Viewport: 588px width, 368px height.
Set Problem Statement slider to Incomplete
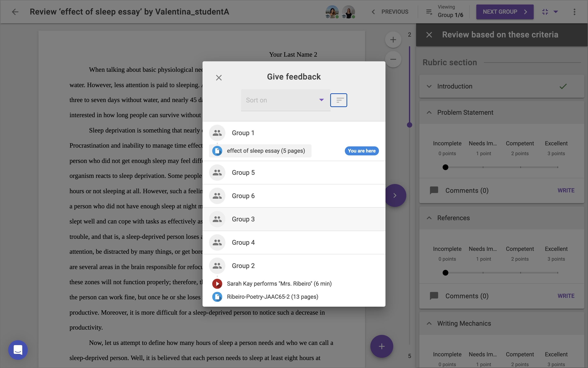(445, 167)
